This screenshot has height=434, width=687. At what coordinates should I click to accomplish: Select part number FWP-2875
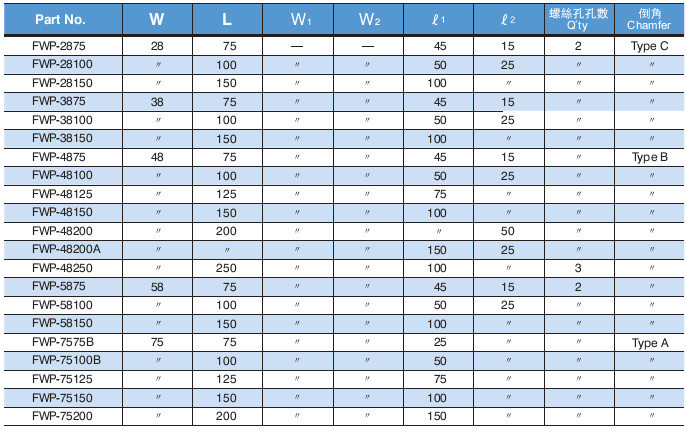coord(60,46)
